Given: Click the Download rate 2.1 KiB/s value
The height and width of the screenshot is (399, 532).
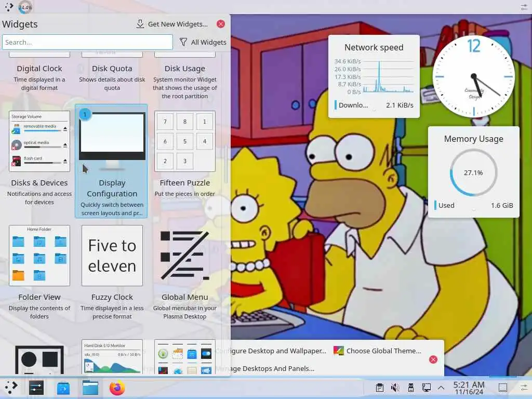Looking at the screenshot, I should tap(400, 105).
